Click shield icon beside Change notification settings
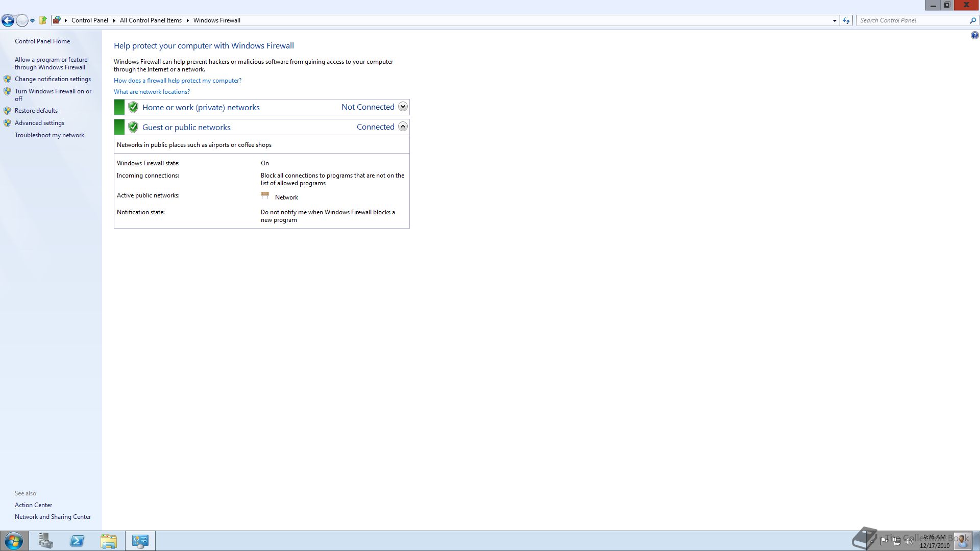980x551 pixels. 7,79
